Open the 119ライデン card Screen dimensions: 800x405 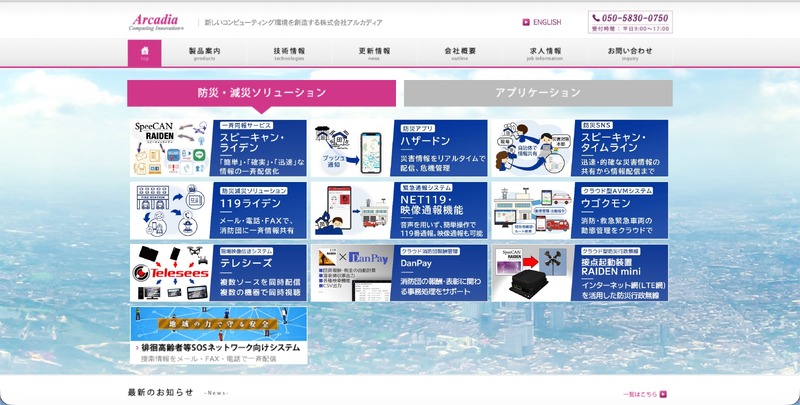(x=218, y=210)
